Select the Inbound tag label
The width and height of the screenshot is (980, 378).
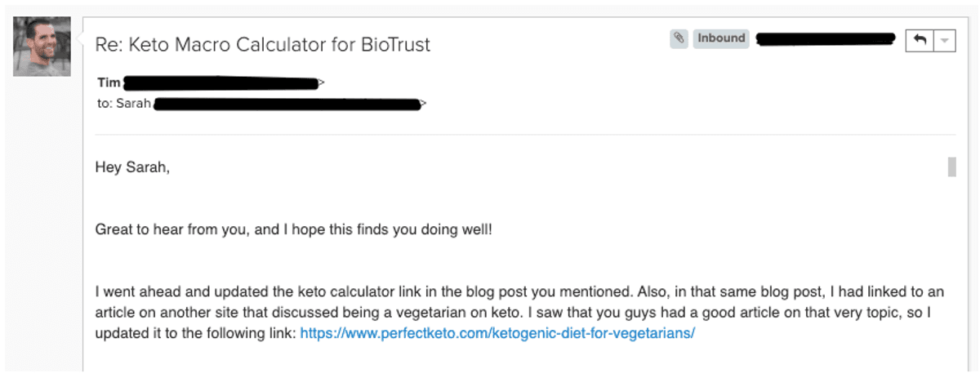[721, 38]
